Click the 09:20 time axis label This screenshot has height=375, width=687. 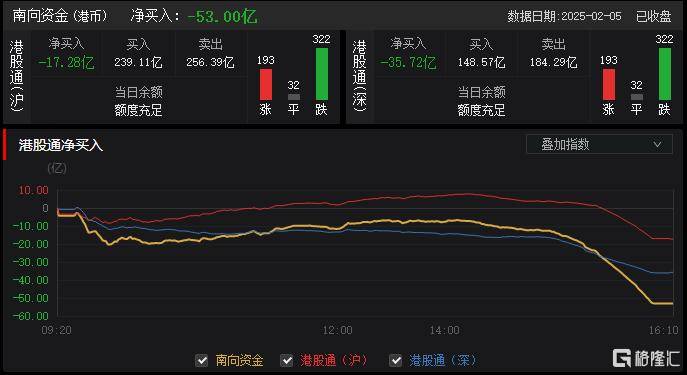(x=57, y=330)
